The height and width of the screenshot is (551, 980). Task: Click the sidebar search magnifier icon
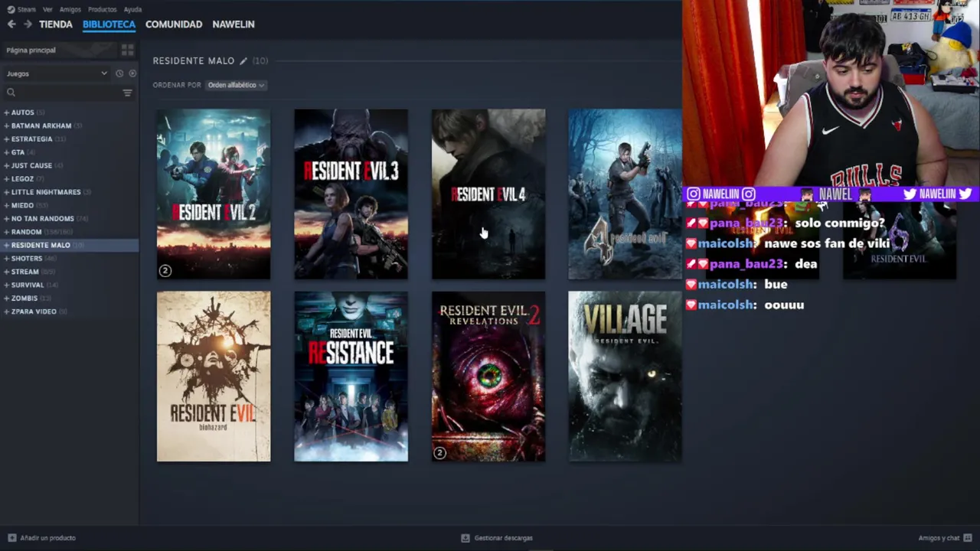coord(11,93)
